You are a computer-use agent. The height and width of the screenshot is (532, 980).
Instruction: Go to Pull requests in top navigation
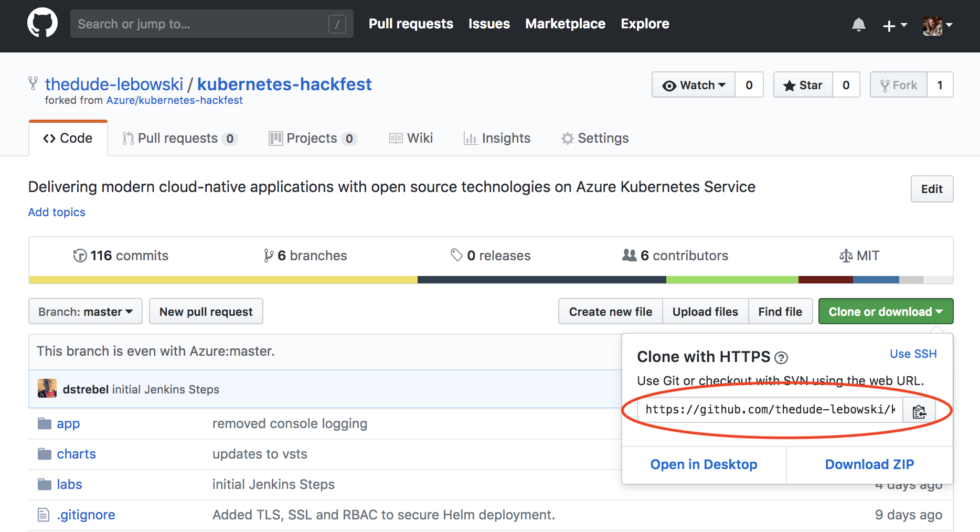coord(411,24)
